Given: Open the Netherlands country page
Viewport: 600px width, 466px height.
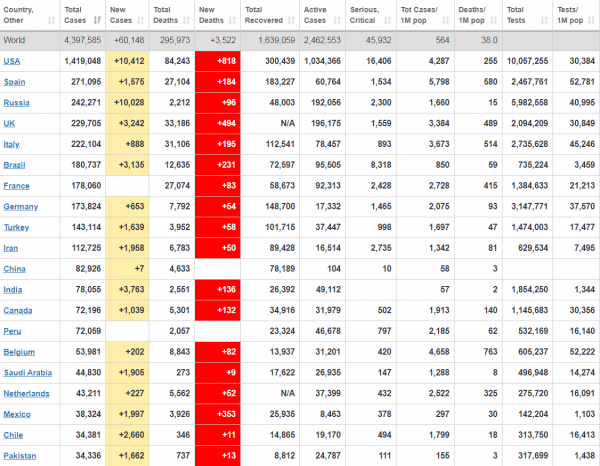Looking at the screenshot, I should (x=26, y=393).
